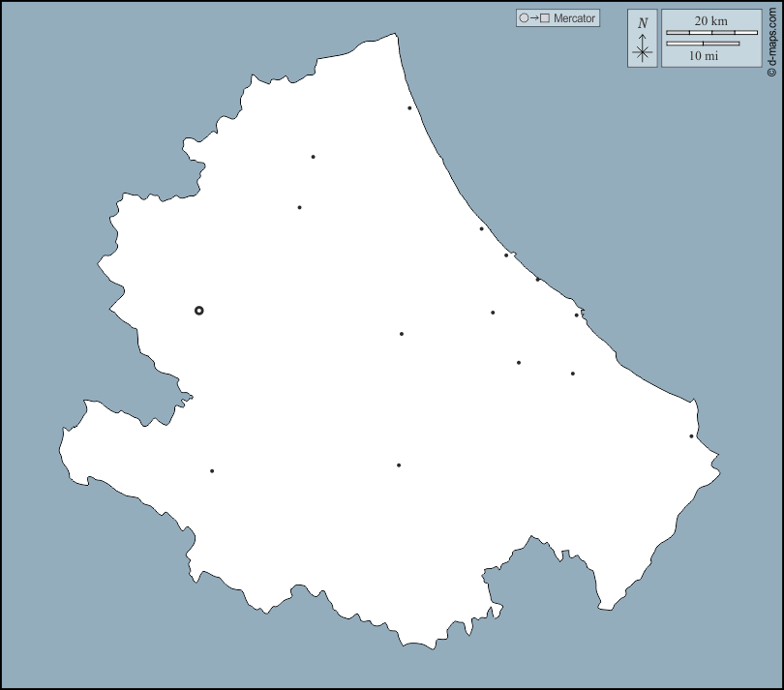This screenshot has height=690, width=784.
Task: Click the 20 km scale label
Action: [x=711, y=21]
